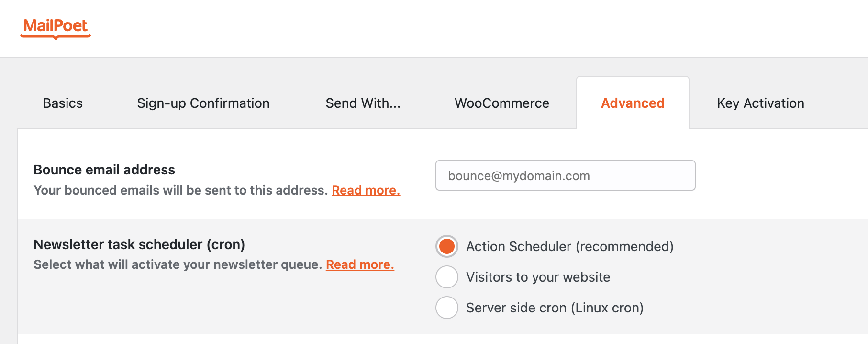The width and height of the screenshot is (868, 344).
Task: Open Read more link about bounced emails
Action: tap(366, 191)
